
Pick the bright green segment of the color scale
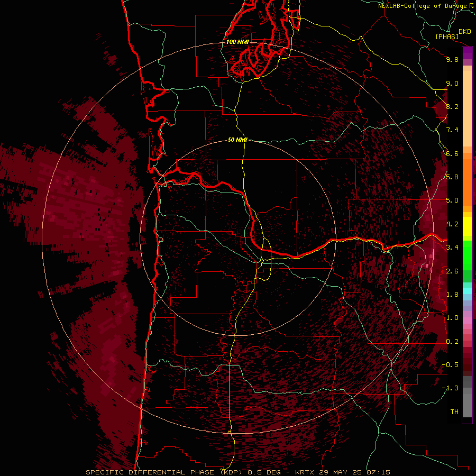point(467,255)
